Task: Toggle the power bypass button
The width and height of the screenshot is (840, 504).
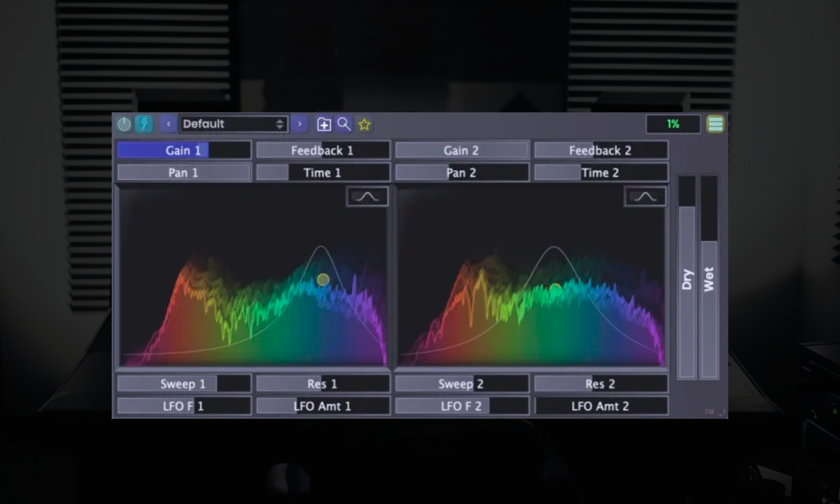Action: (x=124, y=124)
